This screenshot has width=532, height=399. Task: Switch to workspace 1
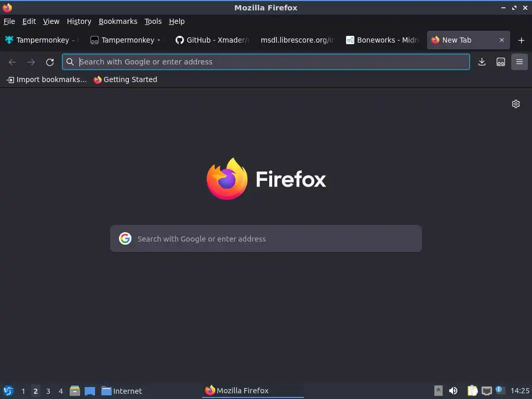pos(23,391)
